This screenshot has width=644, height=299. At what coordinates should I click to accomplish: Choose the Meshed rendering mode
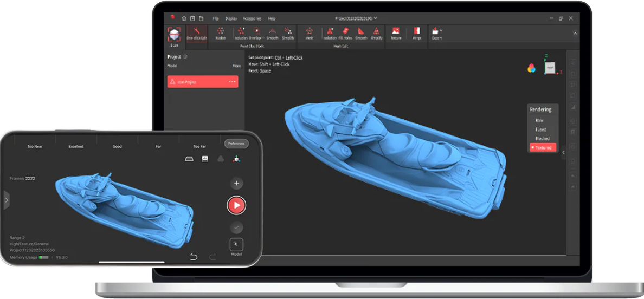point(542,138)
